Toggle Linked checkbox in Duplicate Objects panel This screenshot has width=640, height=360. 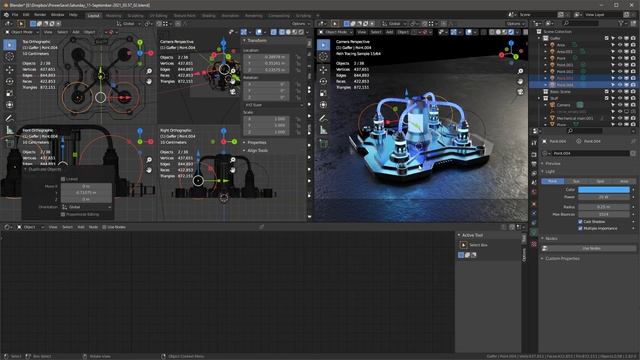pyautogui.click(x=63, y=179)
